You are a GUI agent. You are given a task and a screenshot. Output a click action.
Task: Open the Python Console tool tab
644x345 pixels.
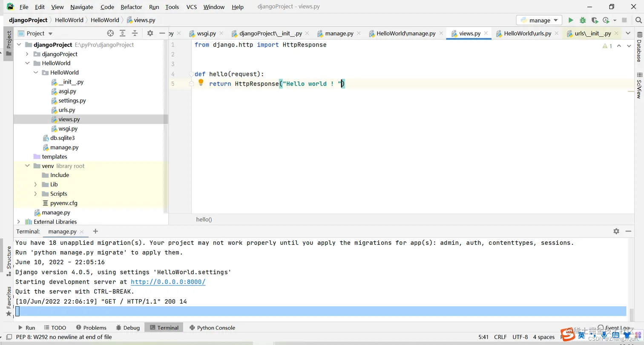(x=212, y=328)
